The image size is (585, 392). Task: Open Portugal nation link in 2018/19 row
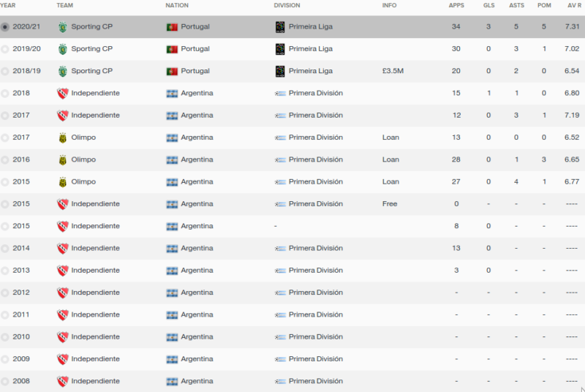(x=195, y=71)
